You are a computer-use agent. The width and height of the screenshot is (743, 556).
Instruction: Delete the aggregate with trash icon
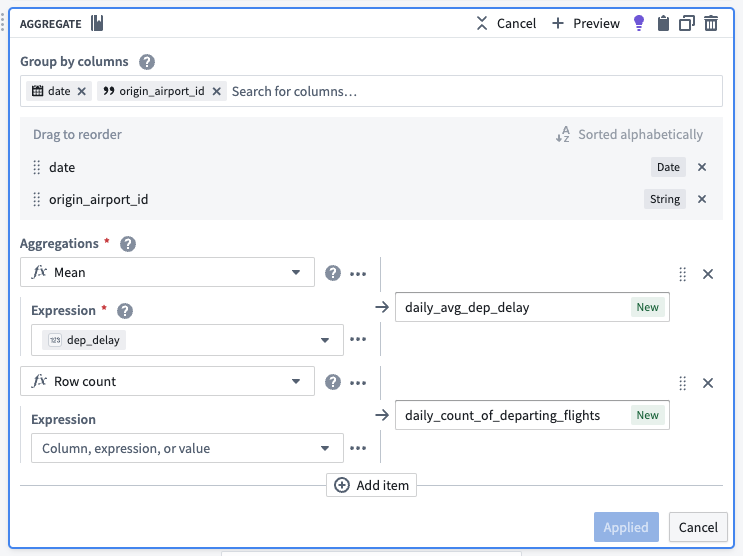711,23
